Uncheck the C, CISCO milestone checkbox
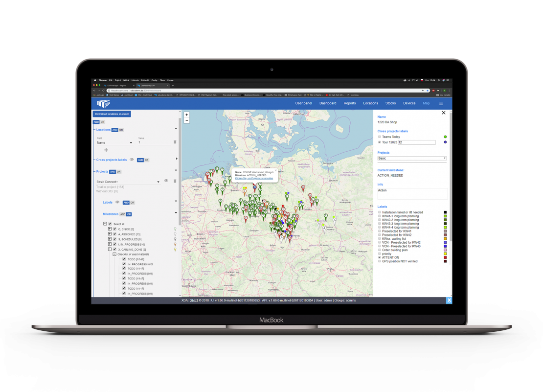Image resolution: width=543 pixels, height=392 pixels. point(114,229)
